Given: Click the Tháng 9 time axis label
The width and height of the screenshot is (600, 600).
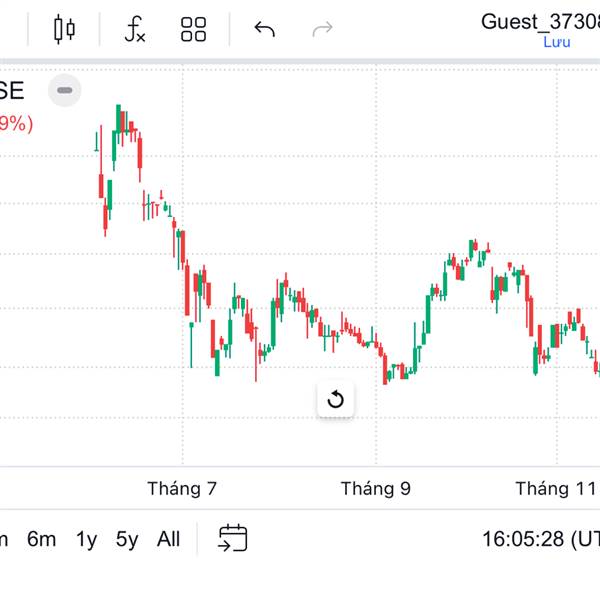Looking at the screenshot, I should (x=375, y=489).
